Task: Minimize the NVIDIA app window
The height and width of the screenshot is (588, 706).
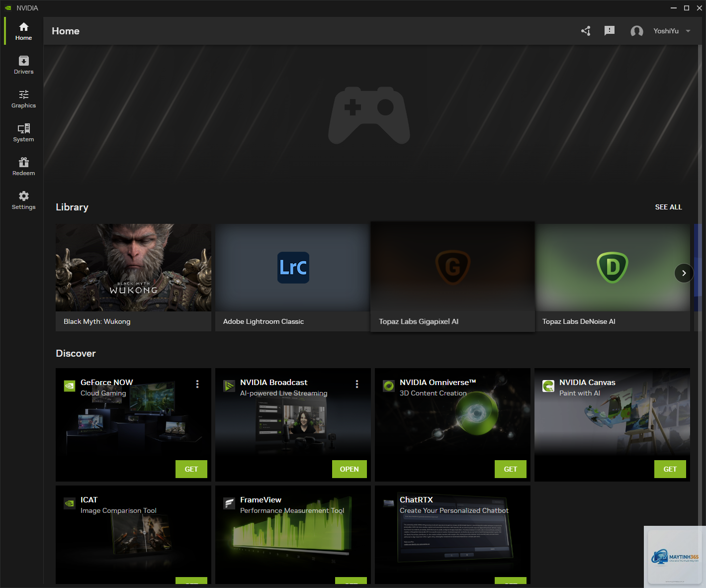Action: (x=674, y=8)
